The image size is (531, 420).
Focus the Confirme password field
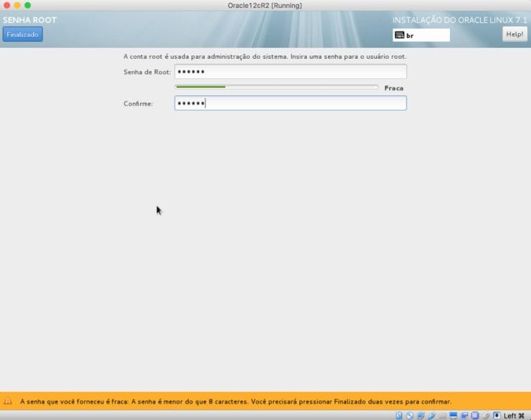291,103
